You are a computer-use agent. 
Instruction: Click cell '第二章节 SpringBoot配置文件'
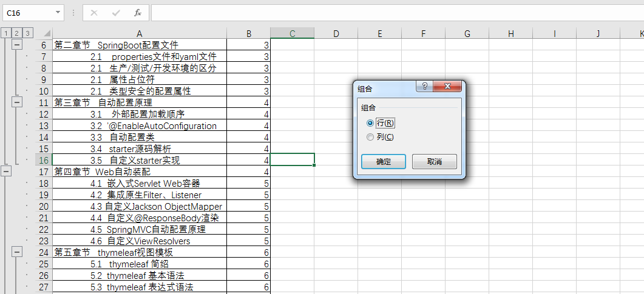tap(140, 45)
